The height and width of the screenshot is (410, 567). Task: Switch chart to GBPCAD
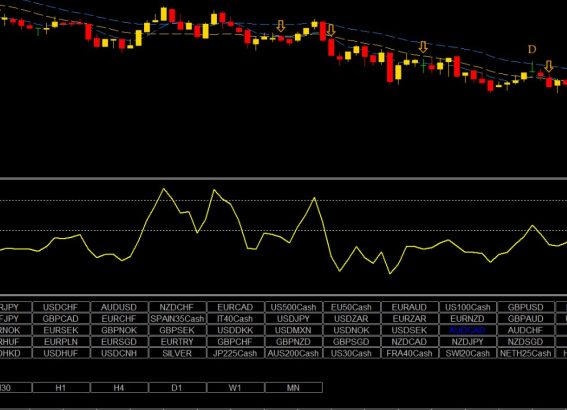[x=61, y=319]
